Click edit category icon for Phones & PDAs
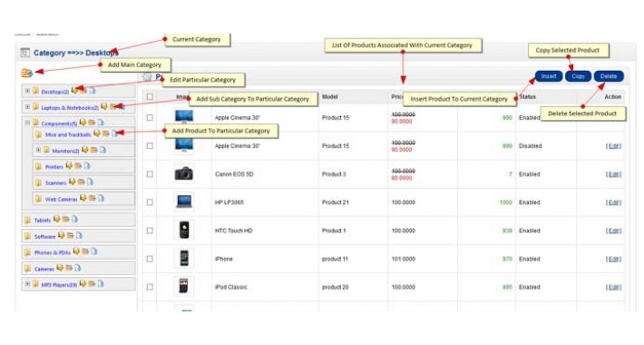Image resolution: width=644 pixels, height=345 pixels. coord(76,251)
